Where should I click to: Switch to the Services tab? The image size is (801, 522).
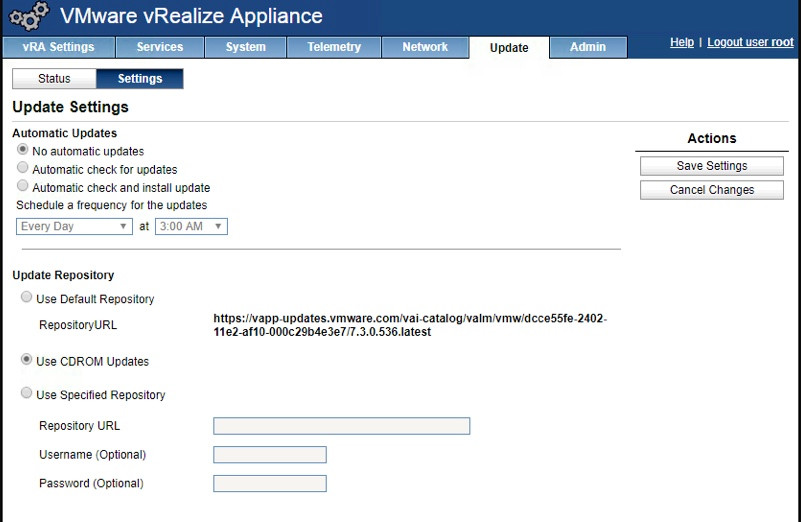pyautogui.click(x=160, y=47)
